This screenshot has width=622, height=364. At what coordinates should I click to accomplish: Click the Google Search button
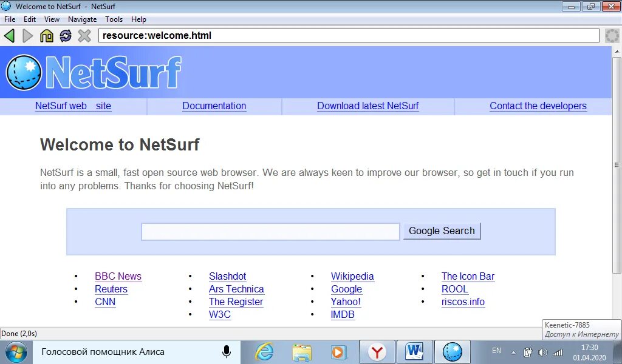point(442,231)
